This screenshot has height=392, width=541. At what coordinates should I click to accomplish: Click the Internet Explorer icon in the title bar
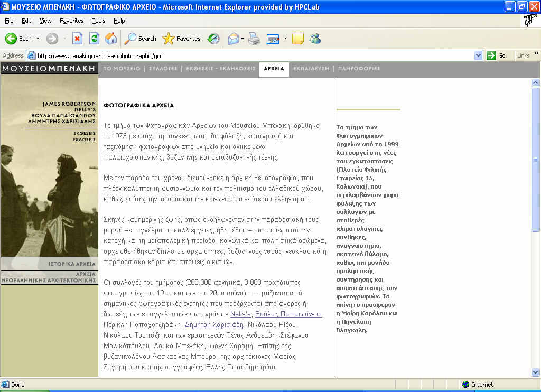point(5,6)
